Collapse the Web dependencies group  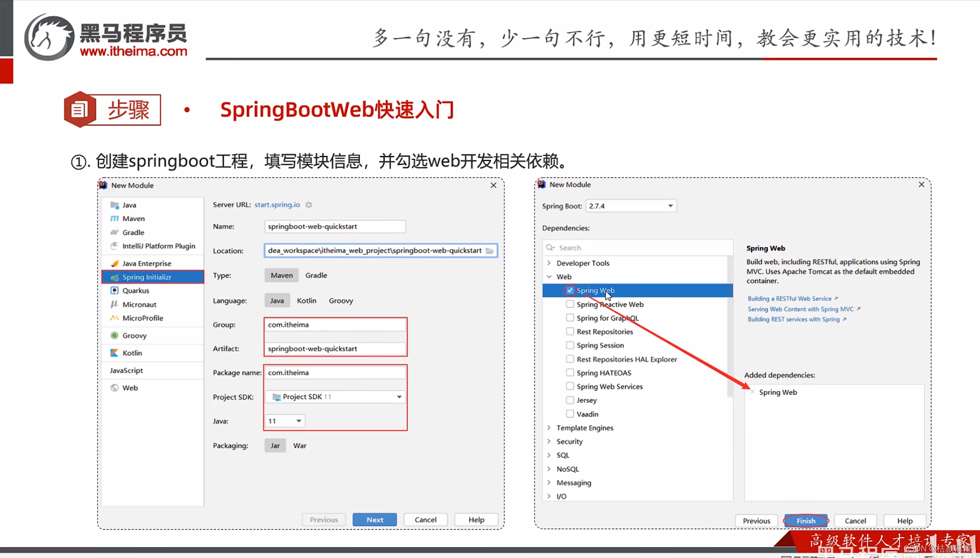(549, 277)
